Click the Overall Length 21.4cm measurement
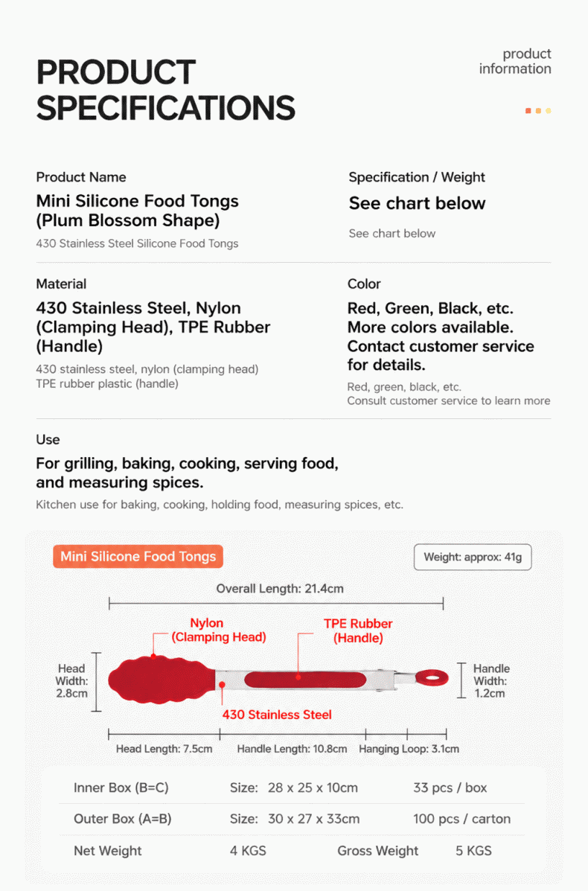 click(280, 589)
